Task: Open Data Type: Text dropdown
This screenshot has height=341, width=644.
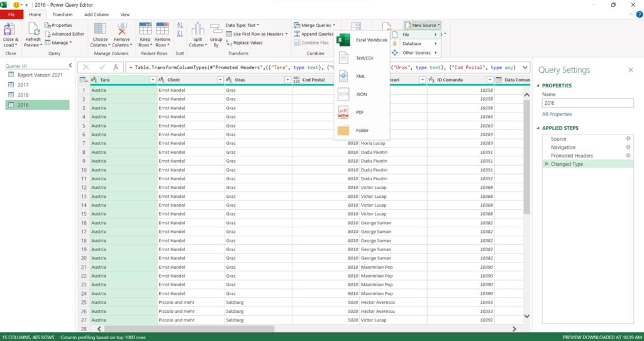Action: (x=242, y=26)
